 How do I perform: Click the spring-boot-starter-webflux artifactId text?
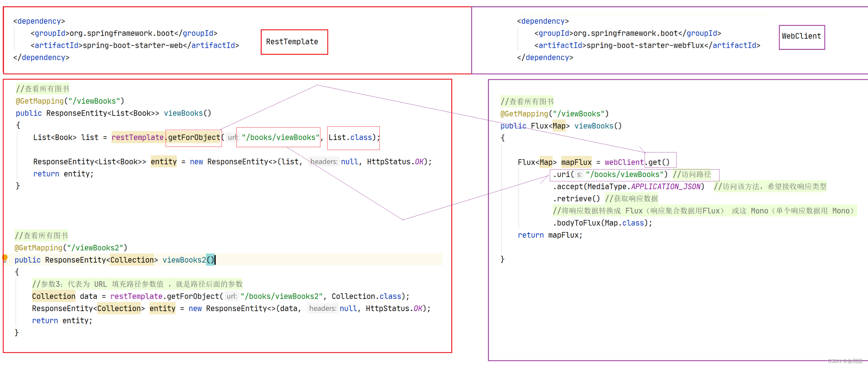click(645, 45)
